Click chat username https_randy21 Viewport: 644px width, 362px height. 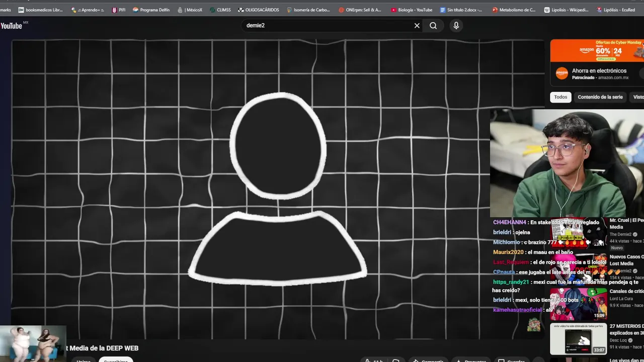[511, 282]
